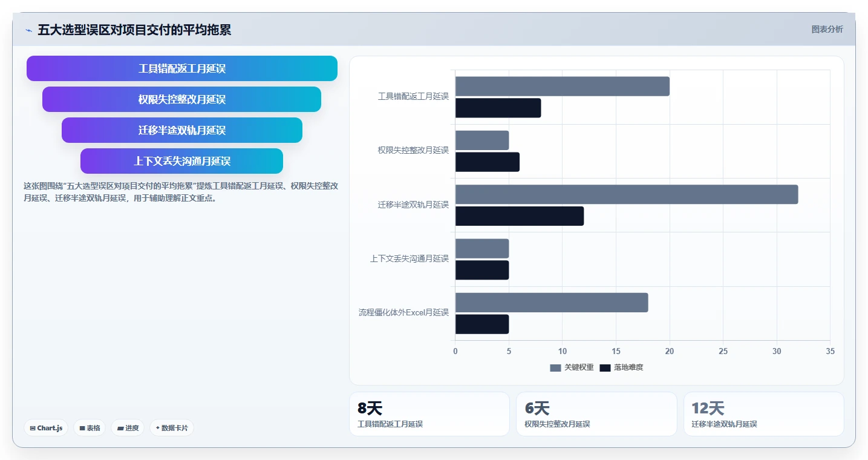868x460 pixels.
Task: Select the 工具错配返工月延误 funnel bar
Action: coord(182,68)
